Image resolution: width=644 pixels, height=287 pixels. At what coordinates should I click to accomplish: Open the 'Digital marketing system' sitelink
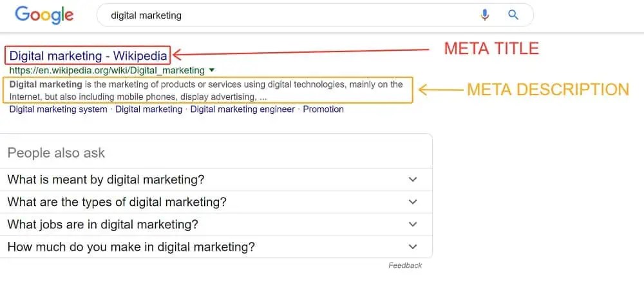click(x=59, y=109)
